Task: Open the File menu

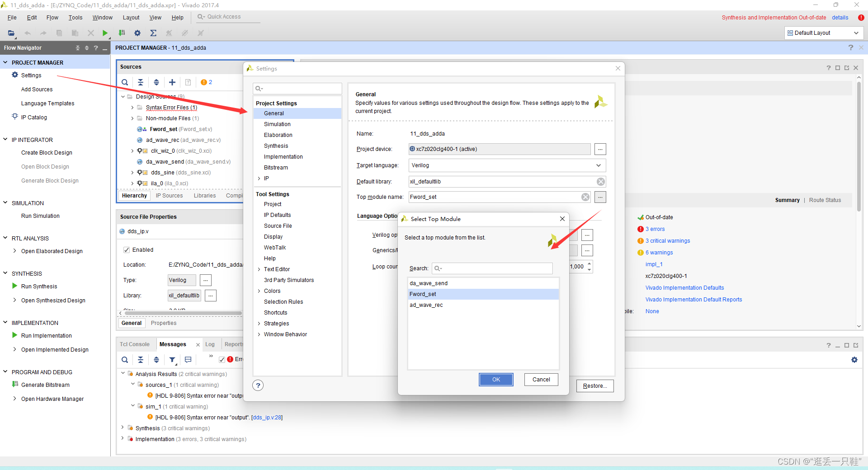Action: tap(12, 18)
